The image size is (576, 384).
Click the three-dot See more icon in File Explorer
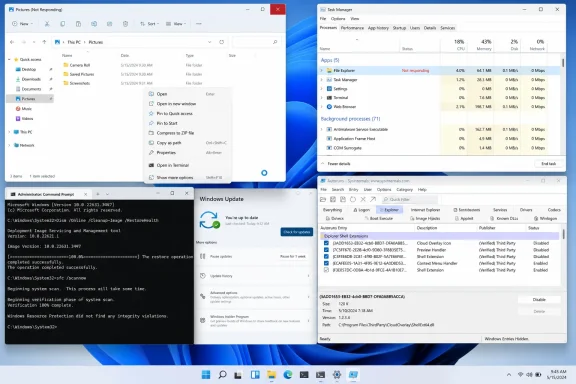point(199,24)
